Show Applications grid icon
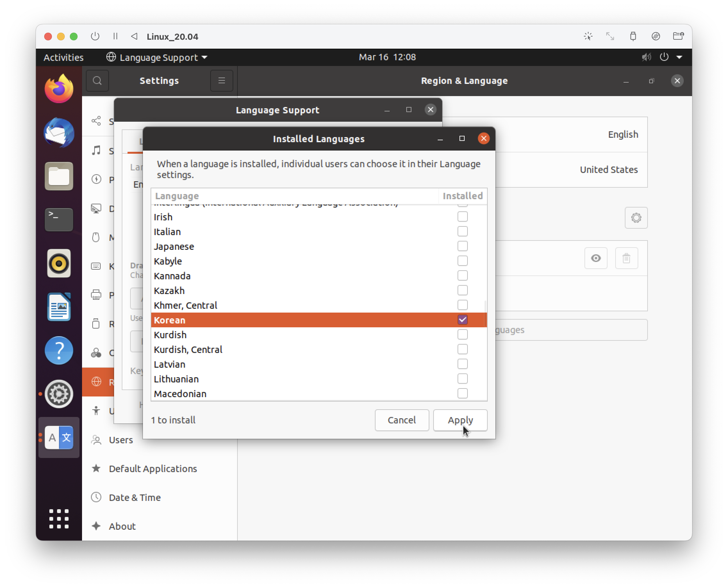The height and width of the screenshot is (588, 728). [x=59, y=519]
